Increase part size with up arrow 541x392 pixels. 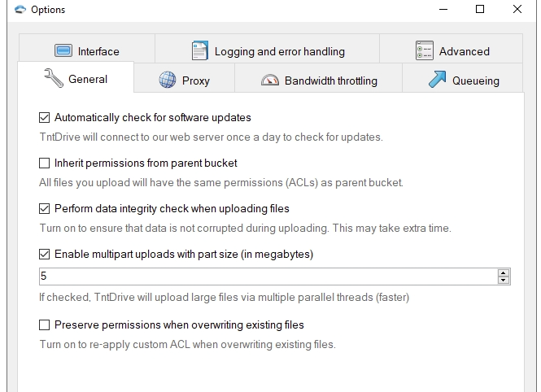click(x=504, y=272)
